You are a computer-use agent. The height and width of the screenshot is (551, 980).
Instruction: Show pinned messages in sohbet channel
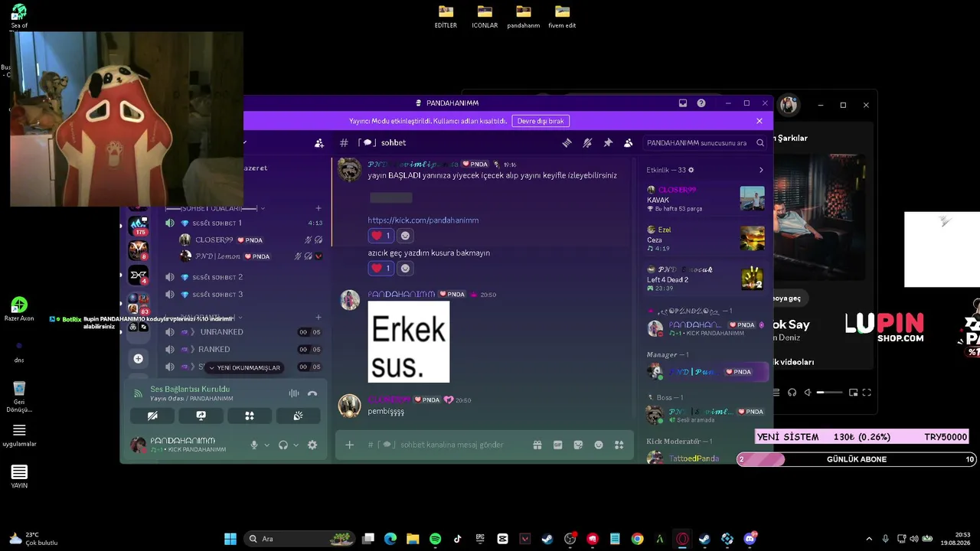point(608,143)
